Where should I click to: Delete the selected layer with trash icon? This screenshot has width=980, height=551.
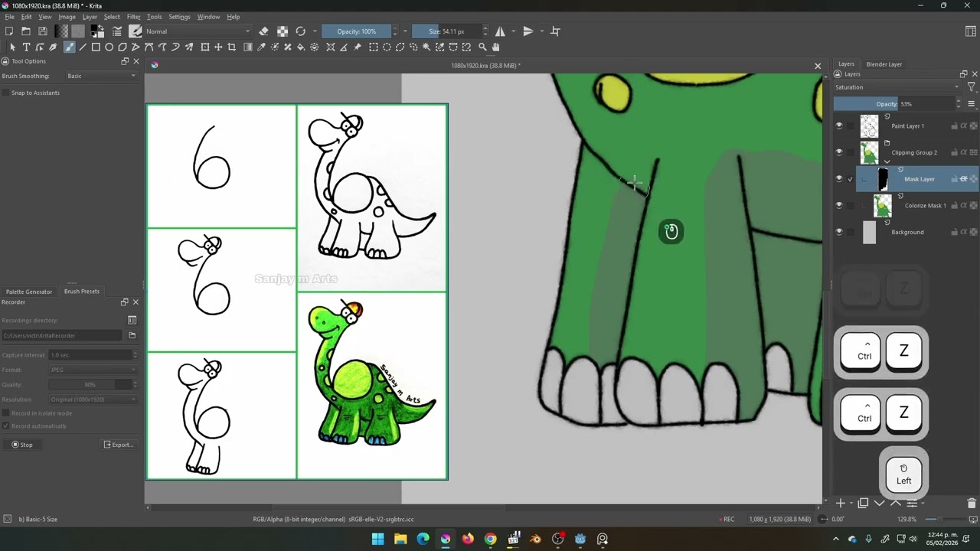click(972, 503)
